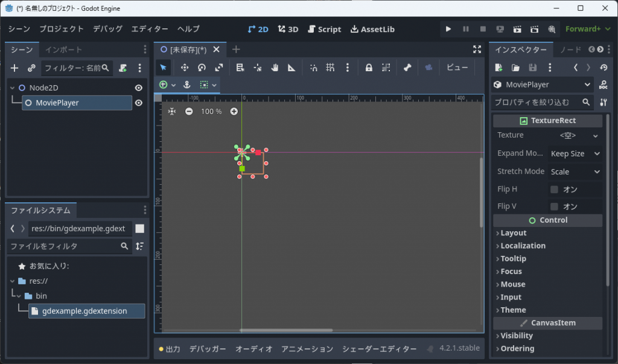
Task: Zoom in on the 2D viewport
Action: point(234,112)
